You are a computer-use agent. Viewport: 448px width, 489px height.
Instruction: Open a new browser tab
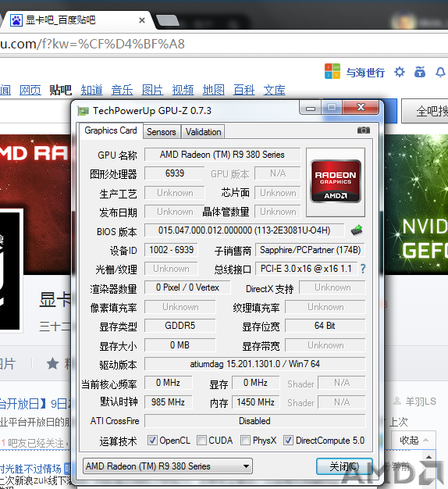point(167,20)
